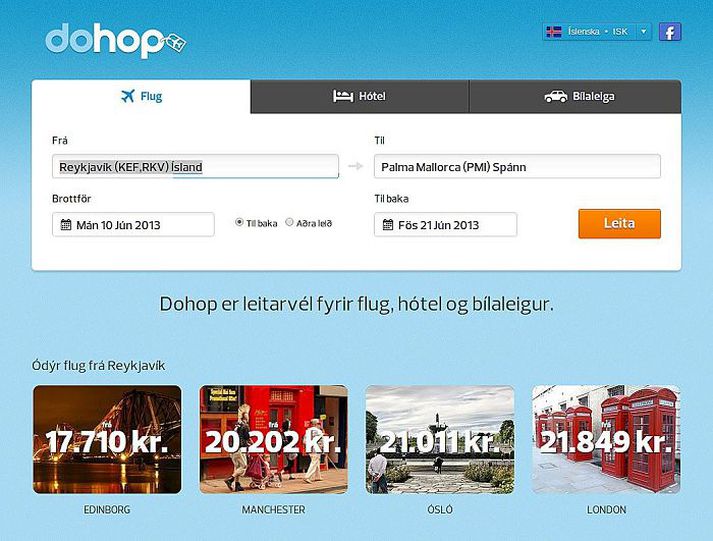
Task: Switch to the Bílaleiga tab
Action: coord(575,96)
